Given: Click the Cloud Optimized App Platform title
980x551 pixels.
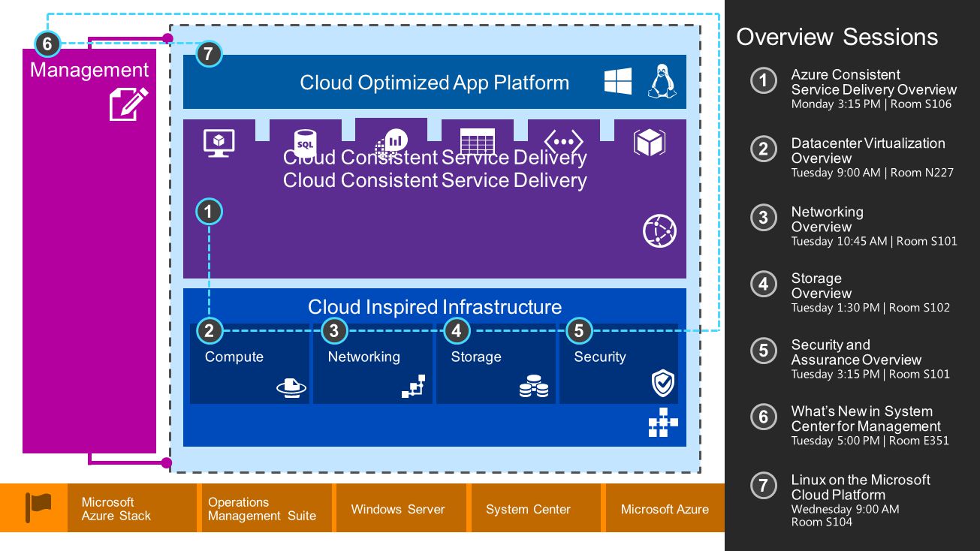Looking at the screenshot, I should click(435, 83).
